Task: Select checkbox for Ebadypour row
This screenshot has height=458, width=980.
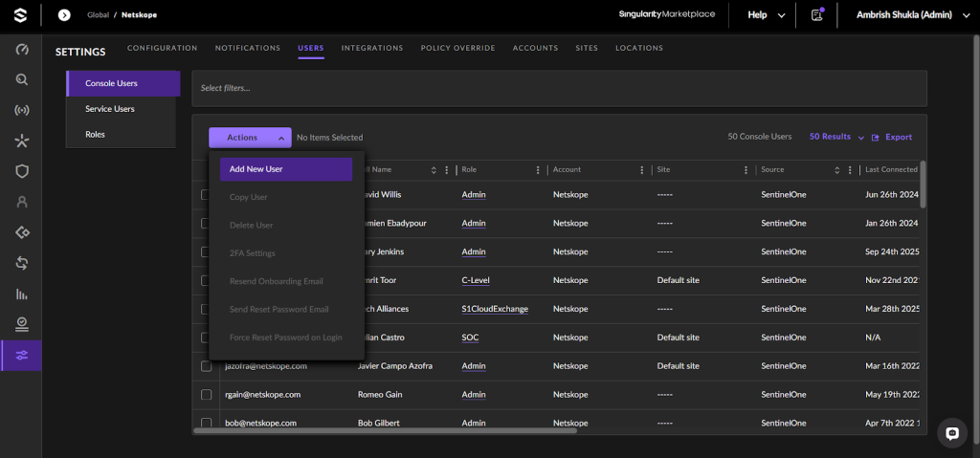Action: click(205, 223)
